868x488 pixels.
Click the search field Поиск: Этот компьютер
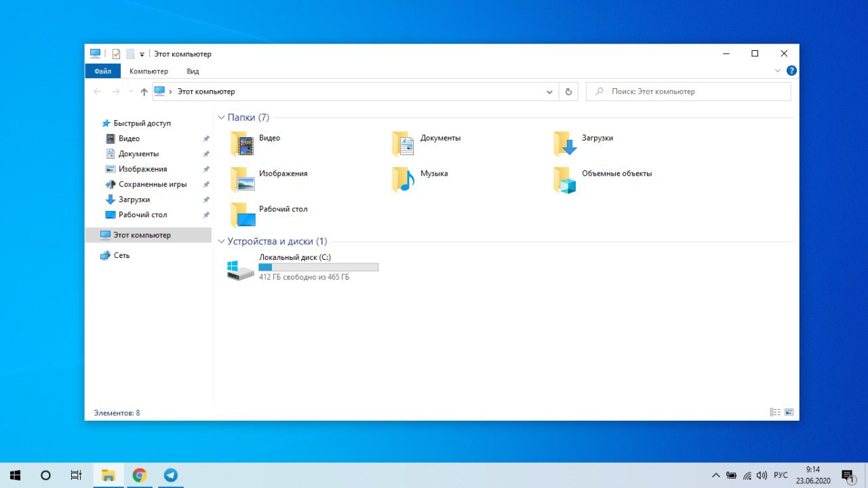688,92
